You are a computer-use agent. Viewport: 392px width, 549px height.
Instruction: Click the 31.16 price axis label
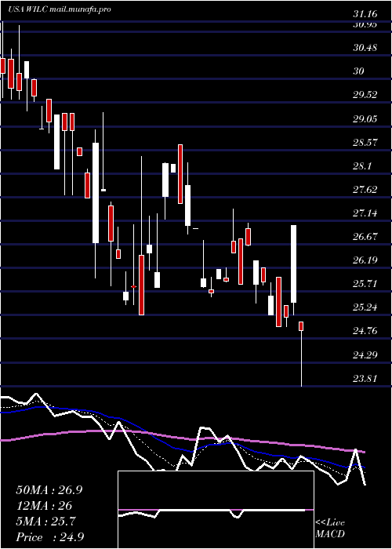click(365, 14)
